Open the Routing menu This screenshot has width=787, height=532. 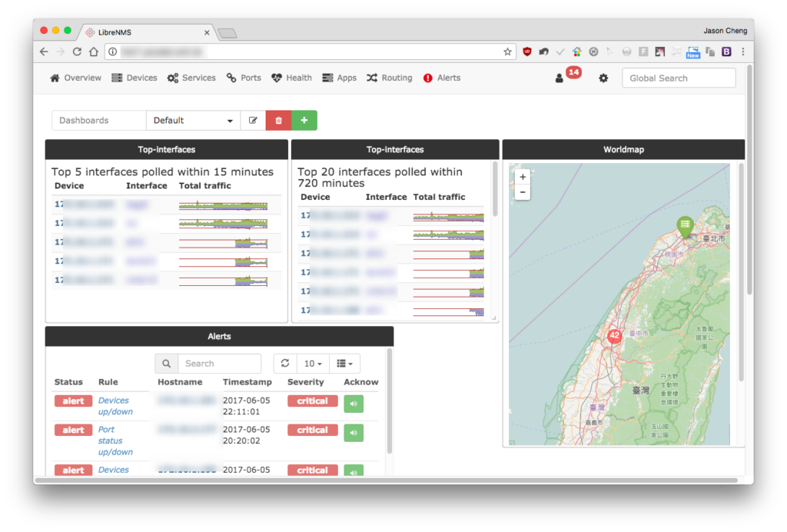click(390, 78)
